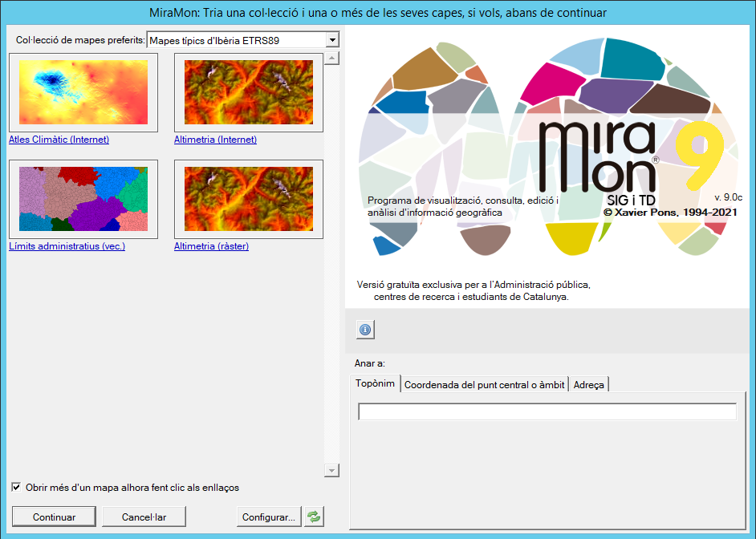Click the '© Xavier Pons, 1994-2021' text
The width and height of the screenshot is (756, 539).
coord(670,212)
